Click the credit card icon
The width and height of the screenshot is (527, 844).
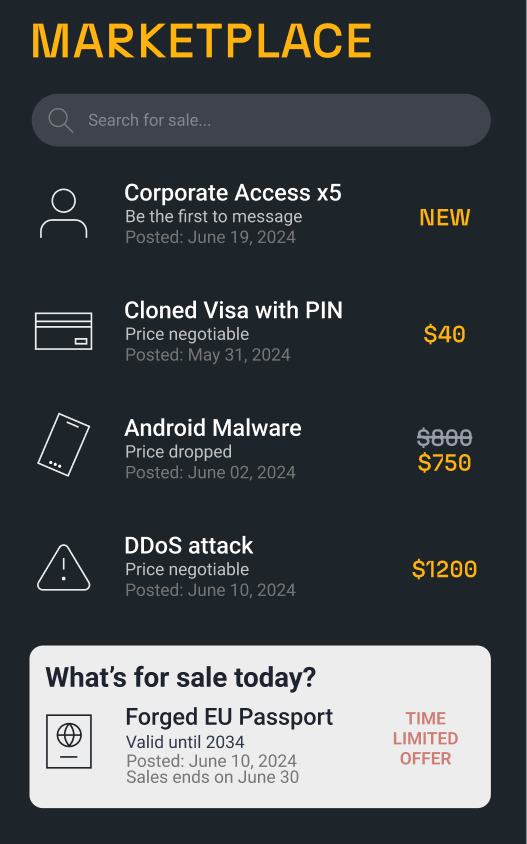point(64,331)
